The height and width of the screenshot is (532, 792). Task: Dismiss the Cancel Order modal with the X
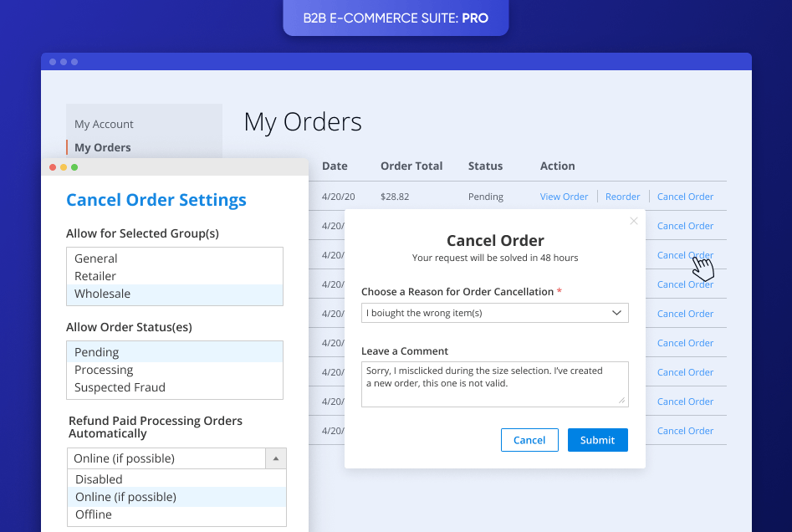click(633, 221)
